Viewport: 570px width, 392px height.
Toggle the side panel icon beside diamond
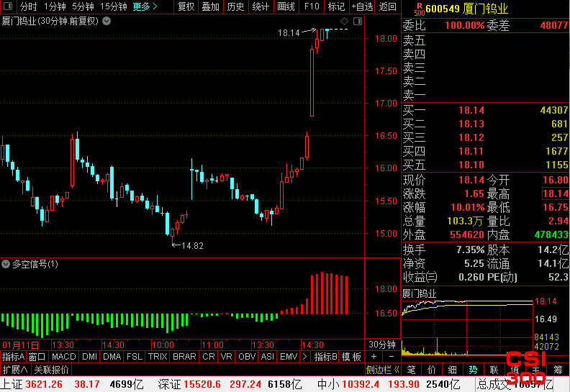(x=358, y=21)
